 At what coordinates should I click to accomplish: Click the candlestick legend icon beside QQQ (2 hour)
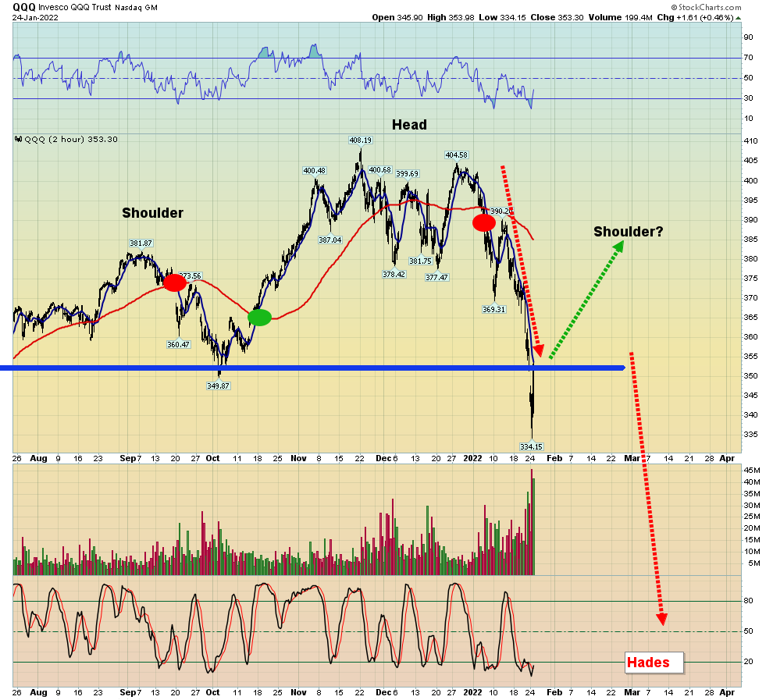coord(19,140)
